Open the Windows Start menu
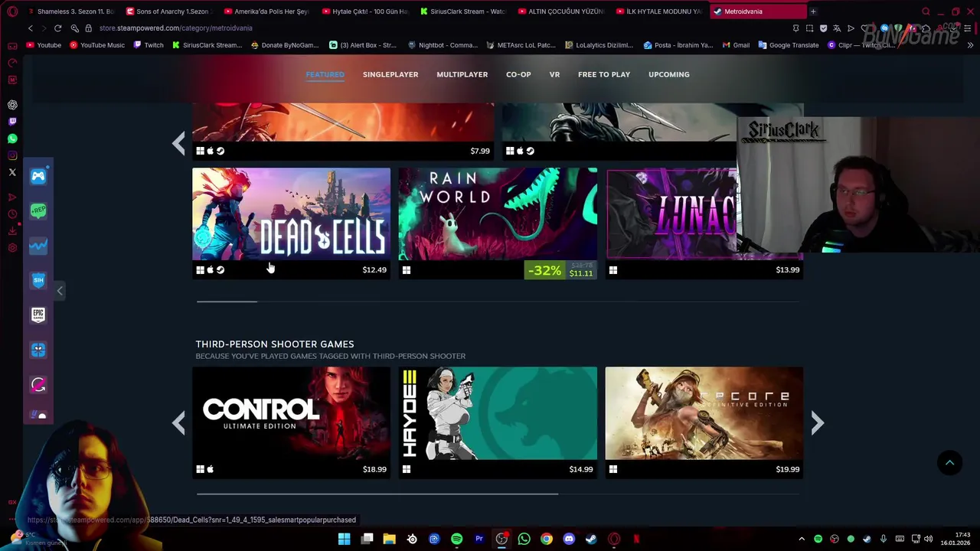 (x=345, y=539)
